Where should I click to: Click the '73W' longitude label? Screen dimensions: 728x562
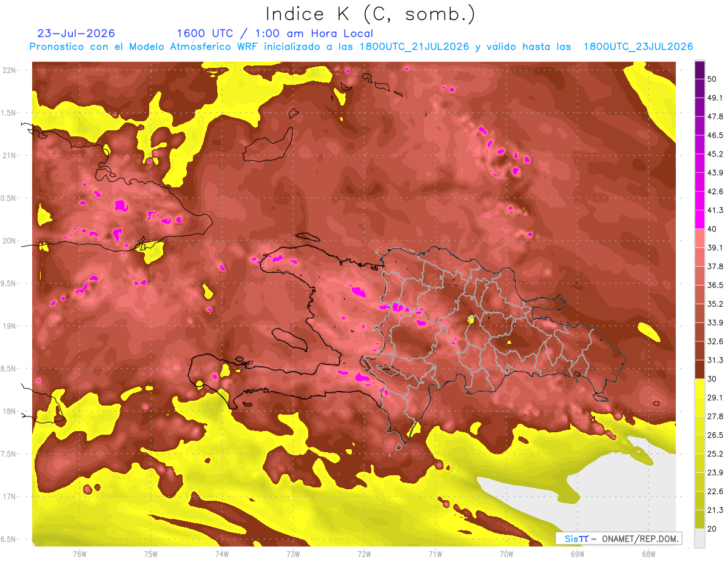pyautogui.click(x=293, y=554)
